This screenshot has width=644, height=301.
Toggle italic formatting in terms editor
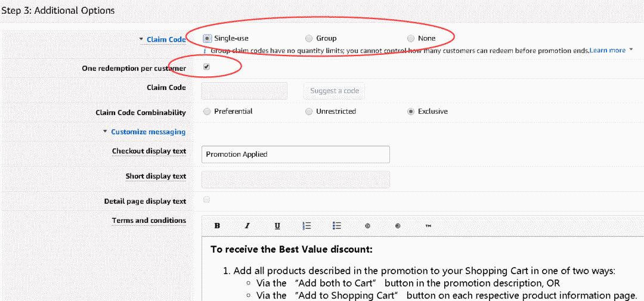point(247,226)
